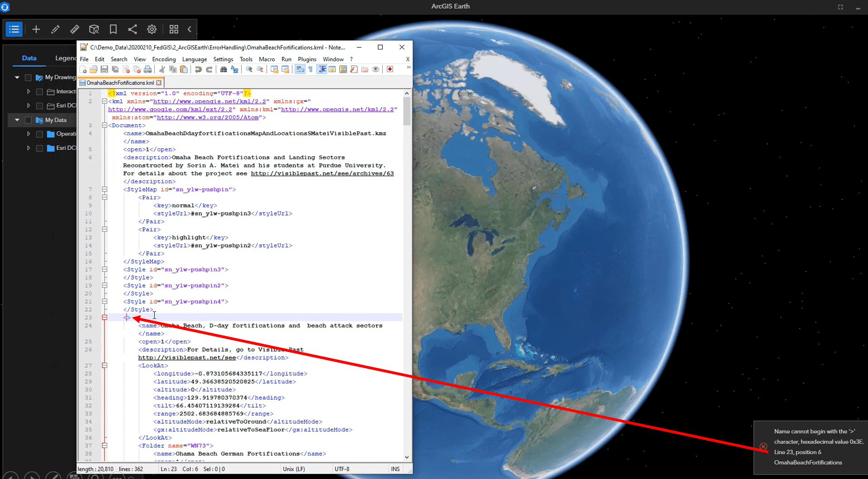The image size is (868, 479).
Task: Toggle the Interactive folder checkbox under My Drawings
Action: pos(39,92)
